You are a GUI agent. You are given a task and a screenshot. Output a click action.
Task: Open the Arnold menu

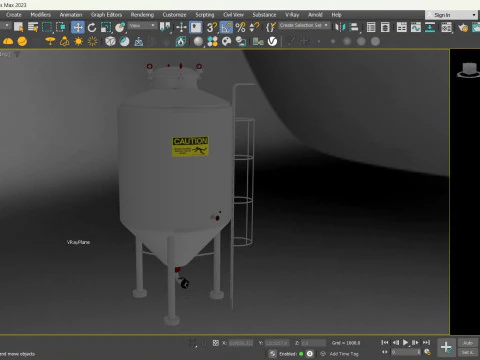pyautogui.click(x=315, y=15)
